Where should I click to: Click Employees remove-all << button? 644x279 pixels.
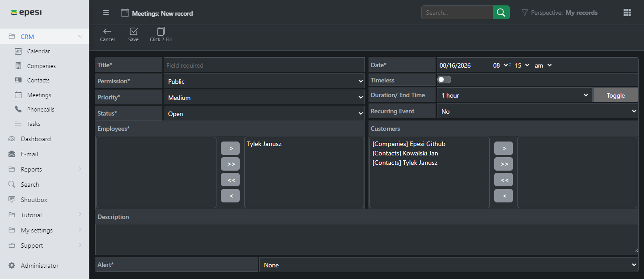230,180
